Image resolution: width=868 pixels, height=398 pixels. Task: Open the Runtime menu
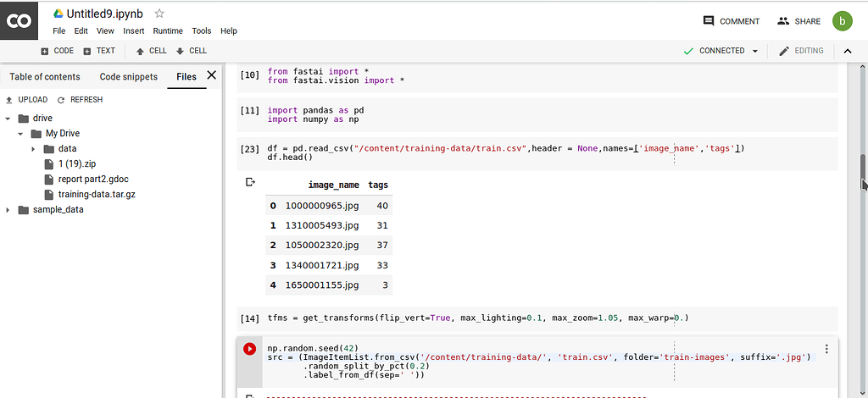168,31
